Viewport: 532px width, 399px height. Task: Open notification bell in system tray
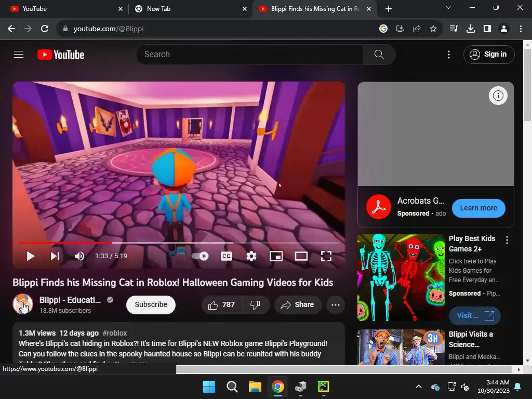518,387
